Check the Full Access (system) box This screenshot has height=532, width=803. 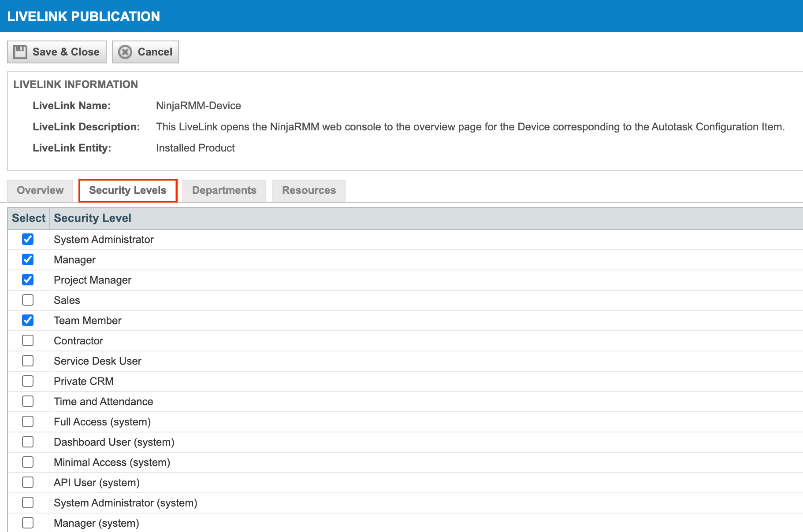28,421
